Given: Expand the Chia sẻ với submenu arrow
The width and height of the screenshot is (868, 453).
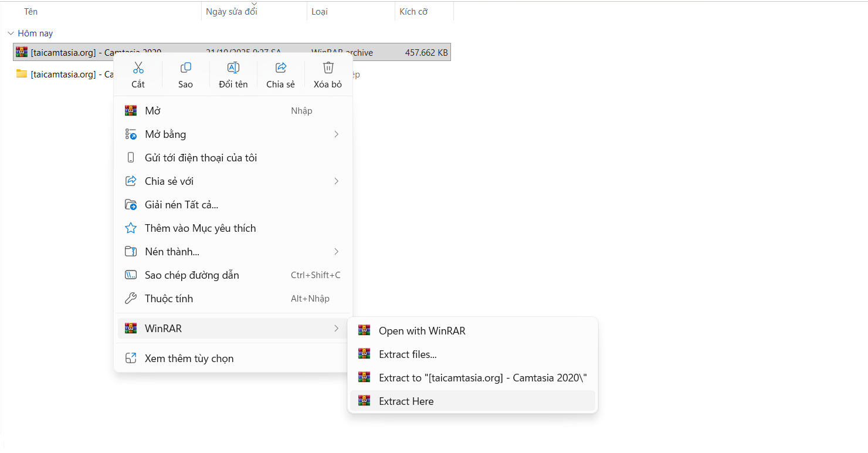Looking at the screenshot, I should (x=336, y=181).
